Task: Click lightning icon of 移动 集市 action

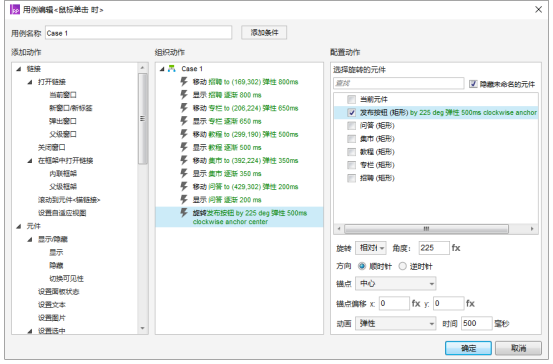Action: 184,160
